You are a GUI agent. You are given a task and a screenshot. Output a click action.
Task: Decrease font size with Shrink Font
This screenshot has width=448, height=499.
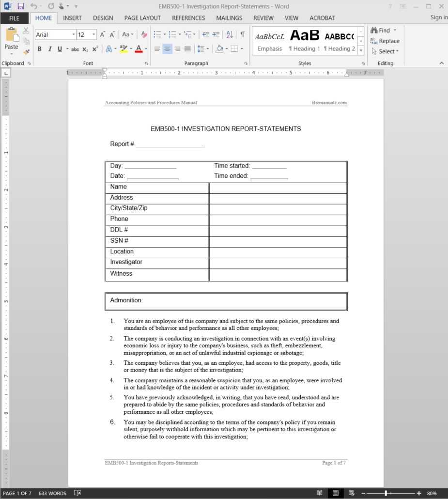click(x=112, y=34)
